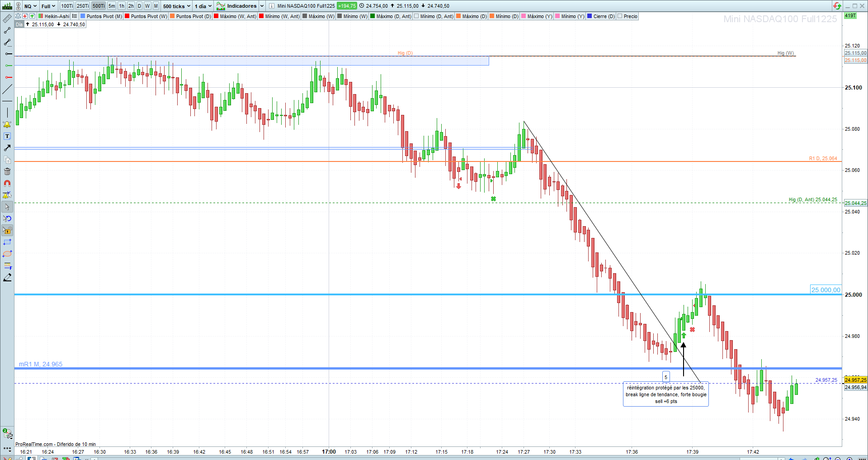This screenshot has width=868, height=460.
Task: Toggle the Puntos Pivot (M) indicator
Action: click(x=101, y=16)
